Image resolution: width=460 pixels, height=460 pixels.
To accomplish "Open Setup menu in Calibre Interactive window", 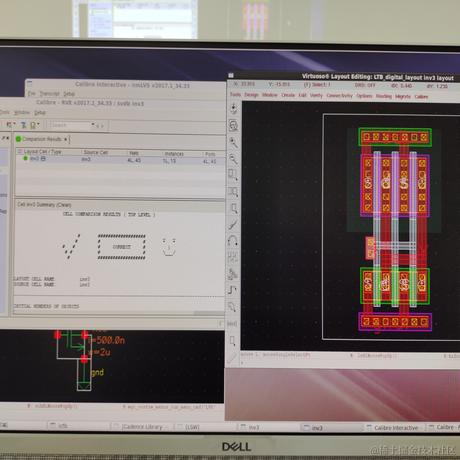I will [69, 94].
